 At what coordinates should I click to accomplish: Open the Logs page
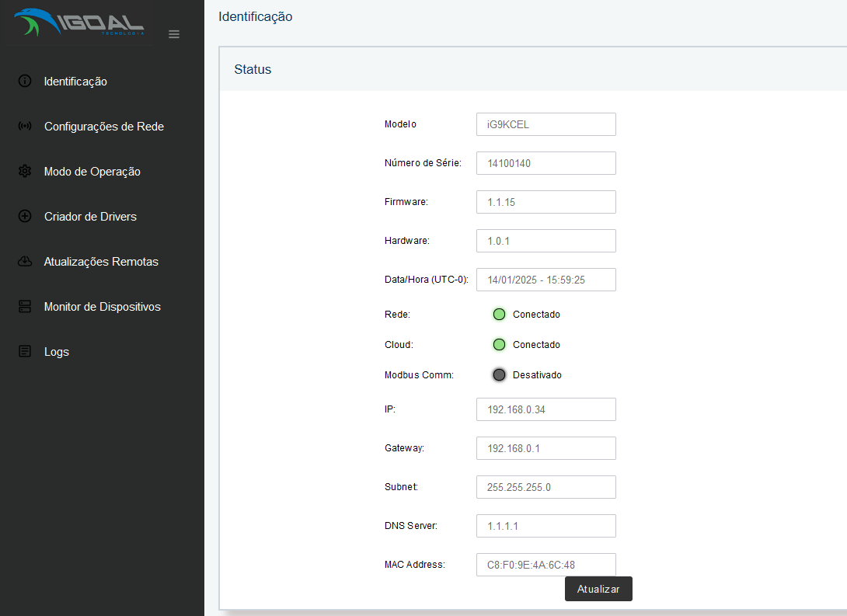pos(57,352)
